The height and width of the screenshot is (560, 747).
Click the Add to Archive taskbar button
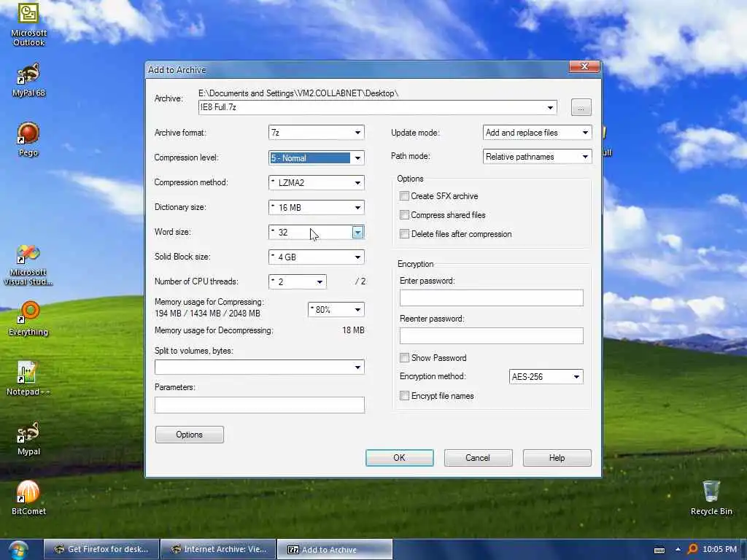tap(334, 550)
